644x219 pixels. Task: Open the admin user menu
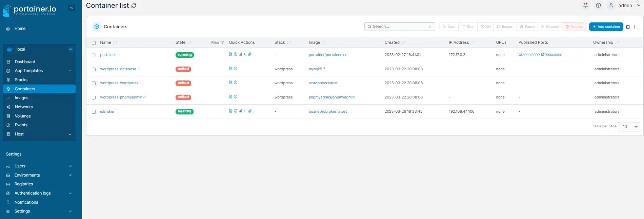tap(625, 5)
